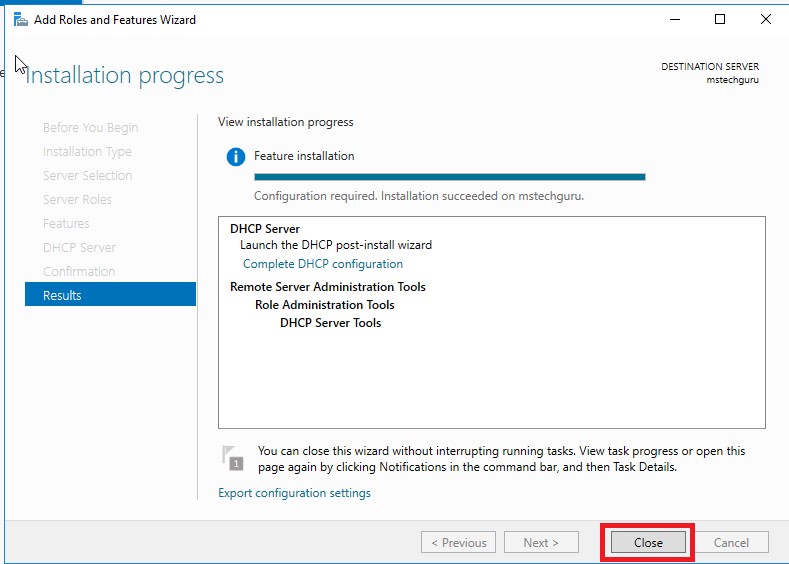Click the Feature installation label
Image resolution: width=789 pixels, height=564 pixels.
pyautogui.click(x=304, y=156)
